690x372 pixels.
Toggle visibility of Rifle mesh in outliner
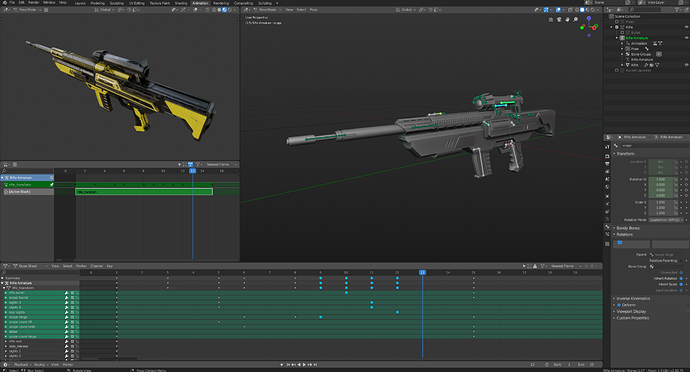click(686, 65)
